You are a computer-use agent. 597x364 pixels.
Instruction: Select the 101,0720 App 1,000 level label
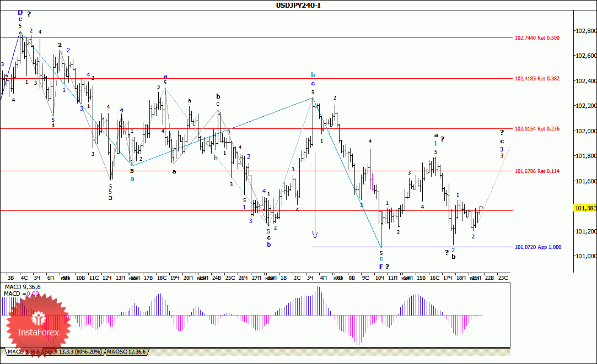pos(537,247)
